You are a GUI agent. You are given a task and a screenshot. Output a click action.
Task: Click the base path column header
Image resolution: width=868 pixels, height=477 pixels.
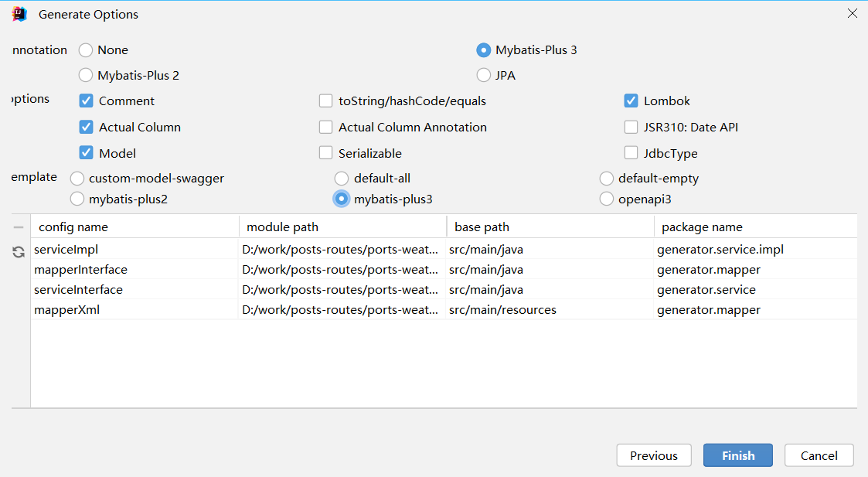point(550,227)
